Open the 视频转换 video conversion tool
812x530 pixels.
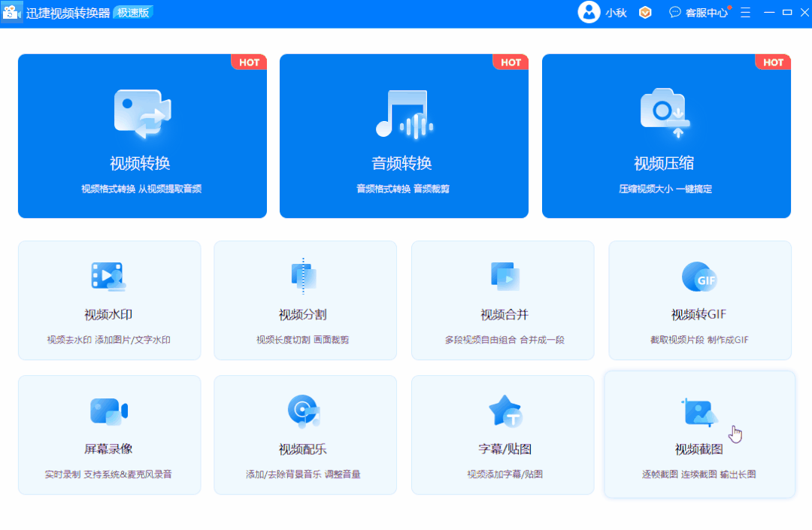coord(141,135)
